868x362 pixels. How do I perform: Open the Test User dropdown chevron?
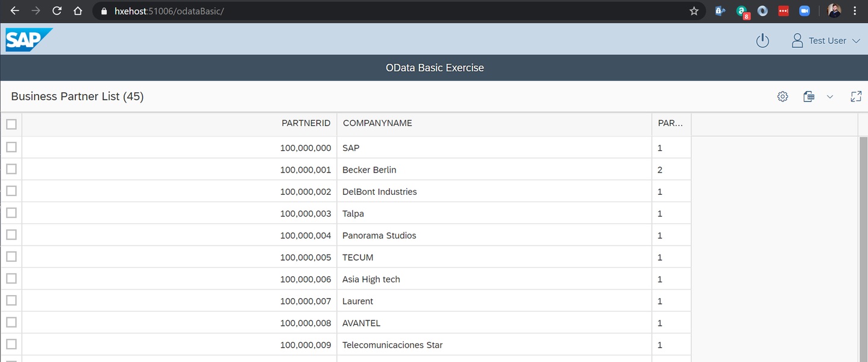[x=857, y=40]
